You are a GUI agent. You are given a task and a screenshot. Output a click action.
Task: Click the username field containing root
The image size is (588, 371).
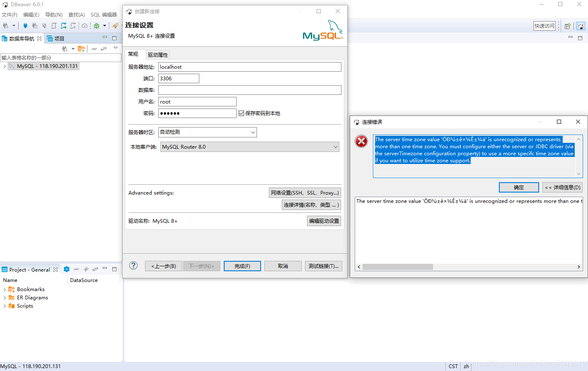click(x=197, y=101)
